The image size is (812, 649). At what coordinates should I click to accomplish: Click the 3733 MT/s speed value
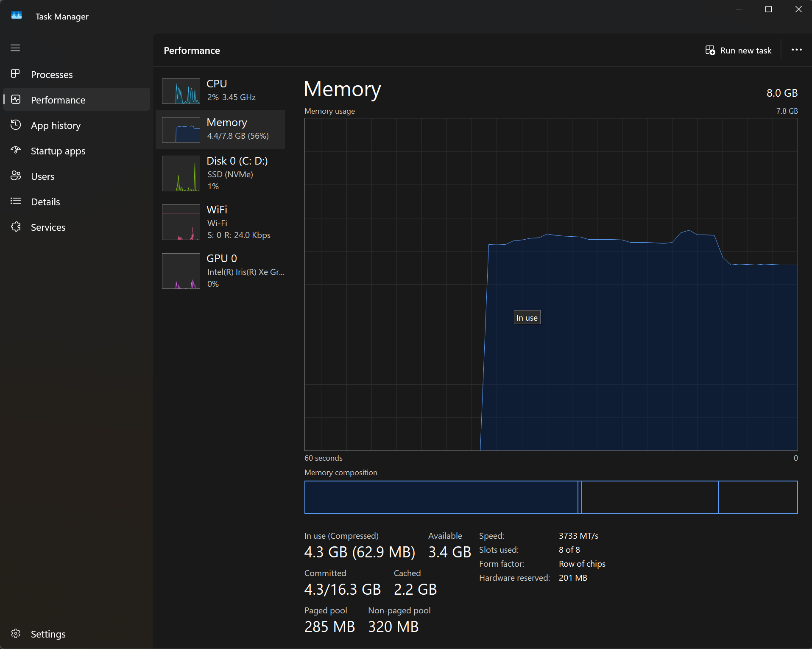click(x=578, y=536)
